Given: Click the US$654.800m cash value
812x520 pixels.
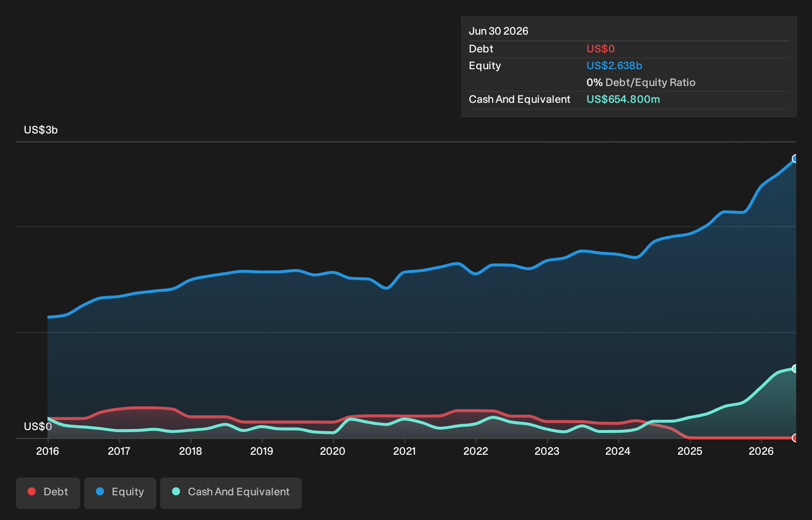Looking at the screenshot, I should coord(623,99).
